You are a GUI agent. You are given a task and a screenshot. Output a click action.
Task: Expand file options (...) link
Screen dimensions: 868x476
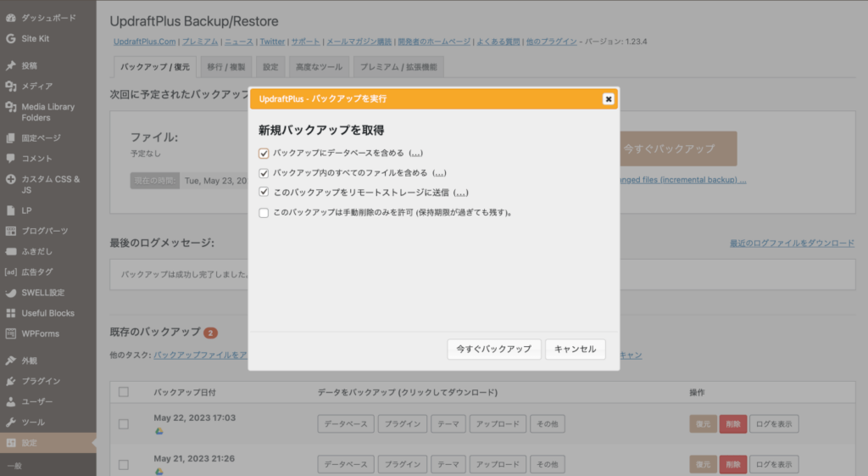tap(439, 173)
